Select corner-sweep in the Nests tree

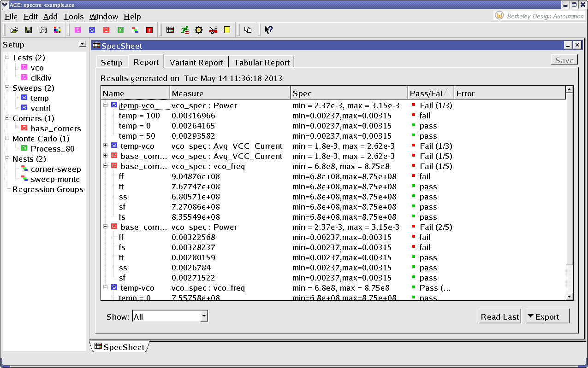point(55,169)
